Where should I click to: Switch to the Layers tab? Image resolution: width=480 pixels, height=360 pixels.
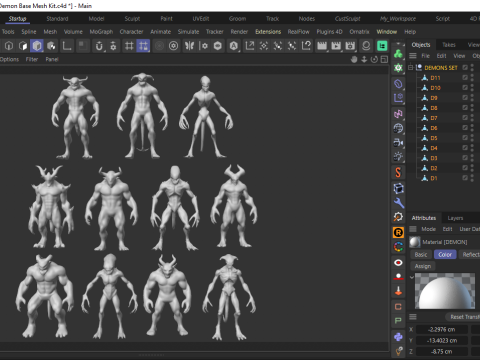[455, 218]
